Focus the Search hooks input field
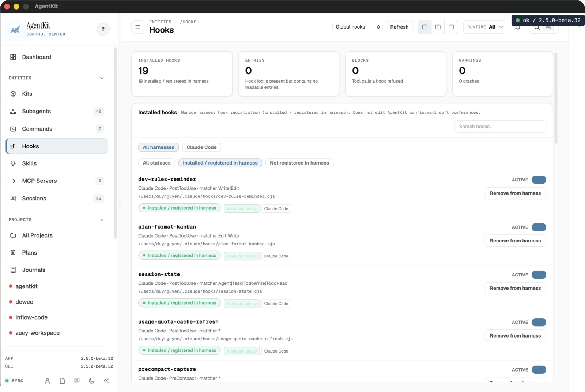The image size is (585, 392). click(500, 127)
